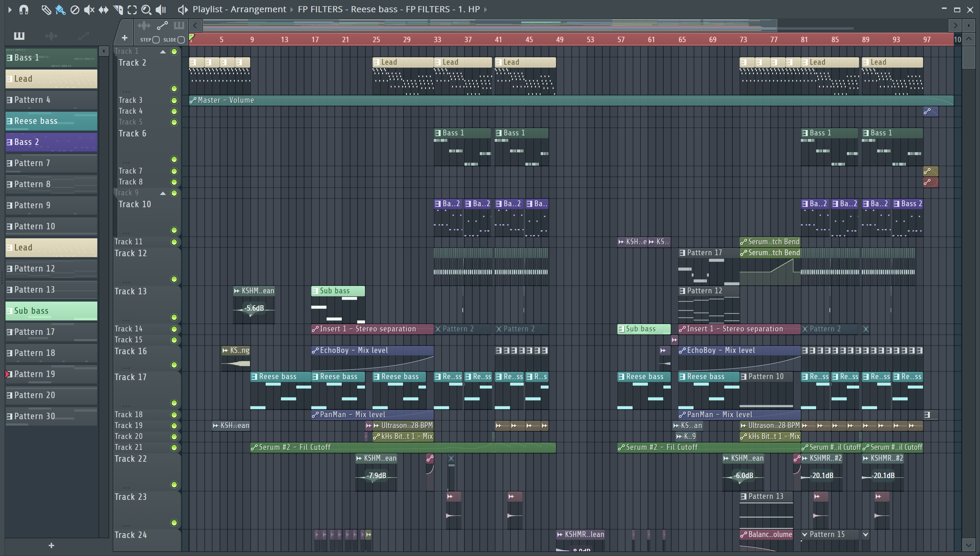Mute Track 20 with its green switch
The height and width of the screenshot is (556, 980).
174,437
